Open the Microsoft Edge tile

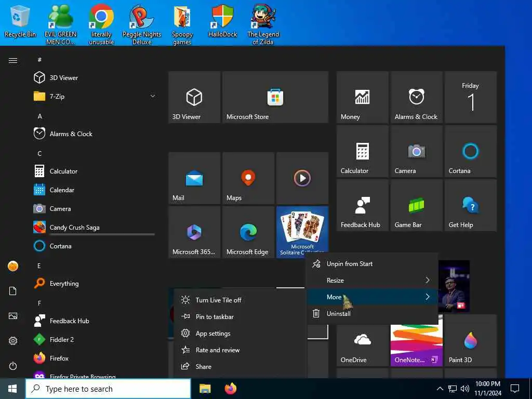pyautogui.click(x=248, y=232)
